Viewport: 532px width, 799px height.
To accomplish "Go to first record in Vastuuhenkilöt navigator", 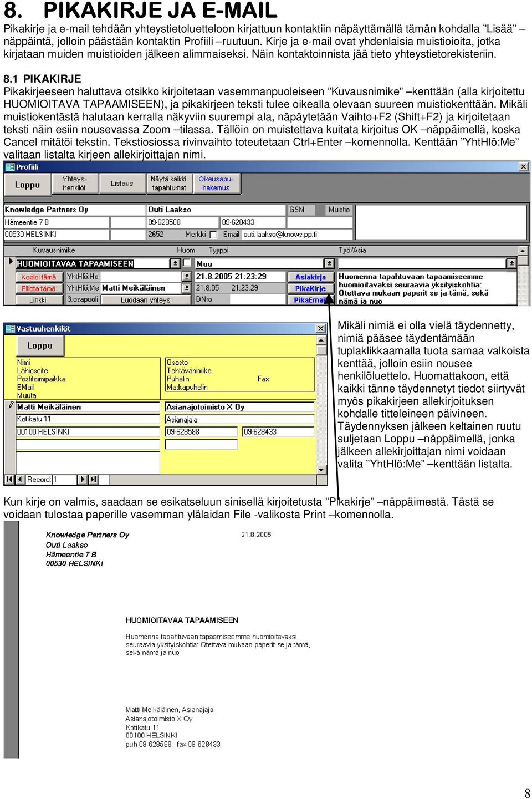I will [x=9, y=480].
